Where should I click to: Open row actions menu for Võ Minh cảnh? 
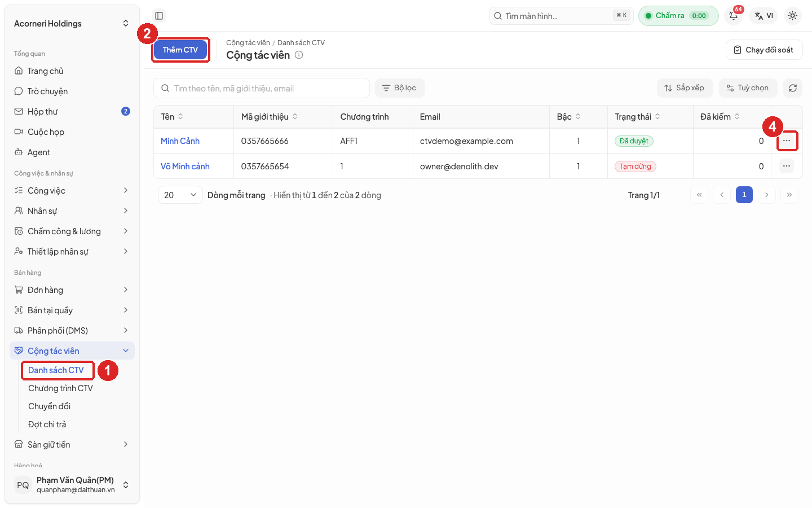tap(786, 166)
